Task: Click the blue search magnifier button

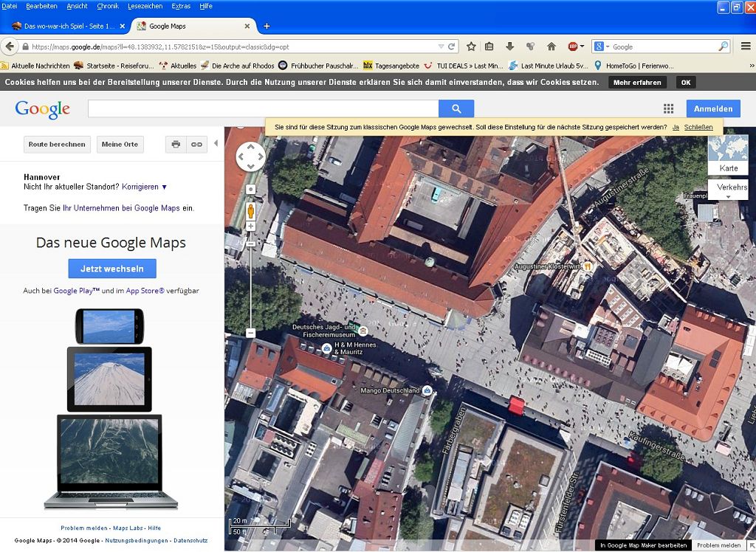Action: [456, 108]
